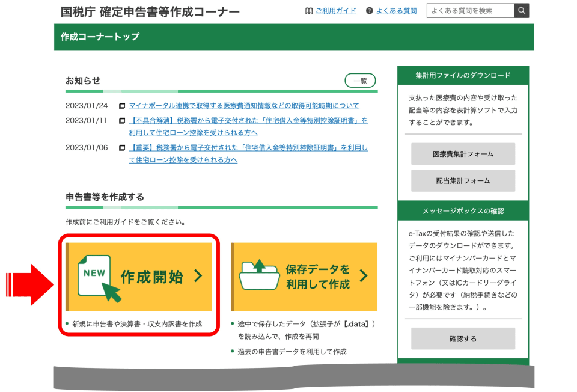Click 保存データを利用して作成 text on banner

tap(318, 277)
